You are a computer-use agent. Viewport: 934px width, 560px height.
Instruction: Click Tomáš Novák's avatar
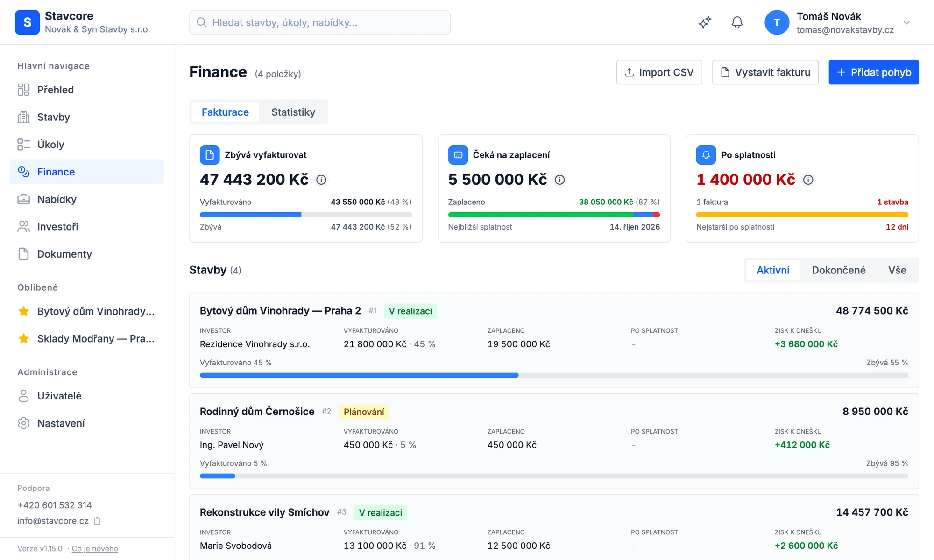coord(777,22)
